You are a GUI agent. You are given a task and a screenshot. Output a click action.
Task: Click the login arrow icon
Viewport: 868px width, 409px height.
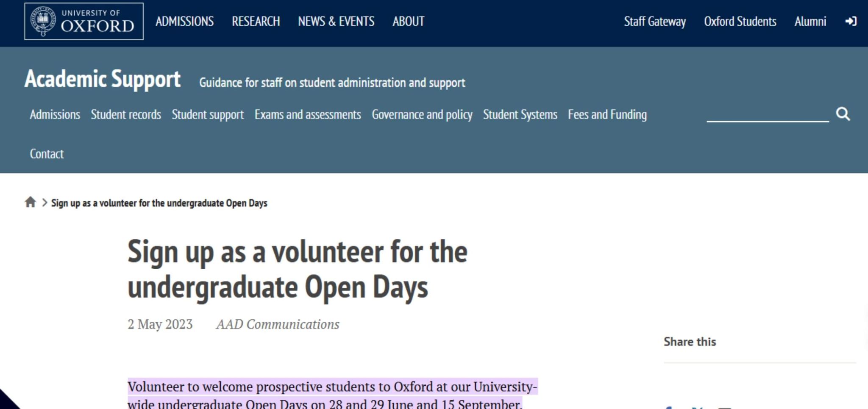851,21
